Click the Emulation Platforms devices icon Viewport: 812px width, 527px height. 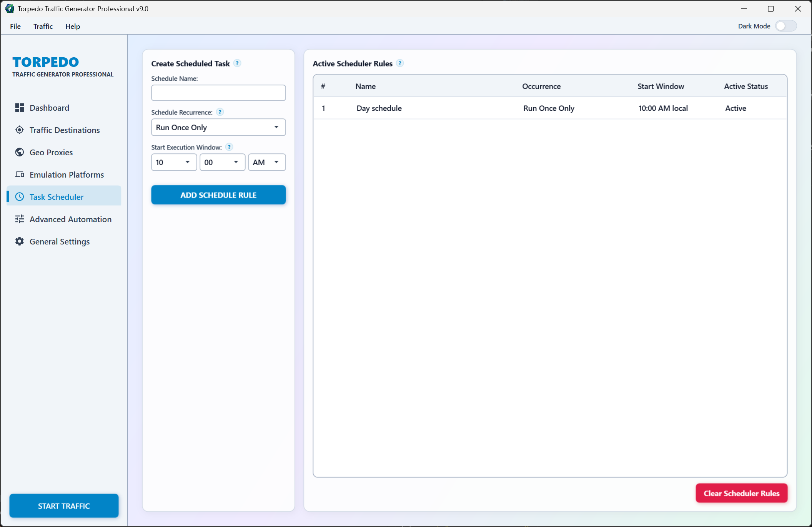point(19,175)
